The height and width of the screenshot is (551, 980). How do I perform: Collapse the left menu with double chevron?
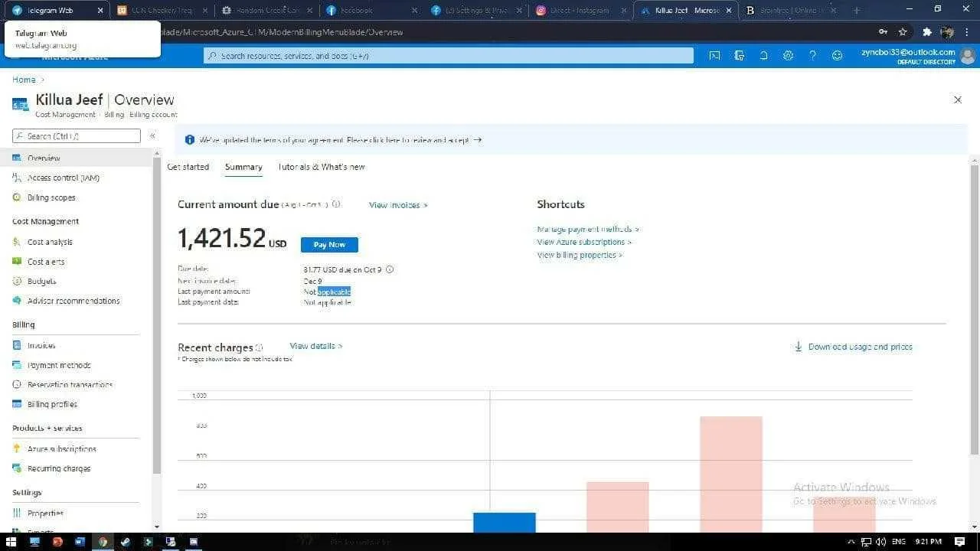pyautogui.click(x=152, y=135)
